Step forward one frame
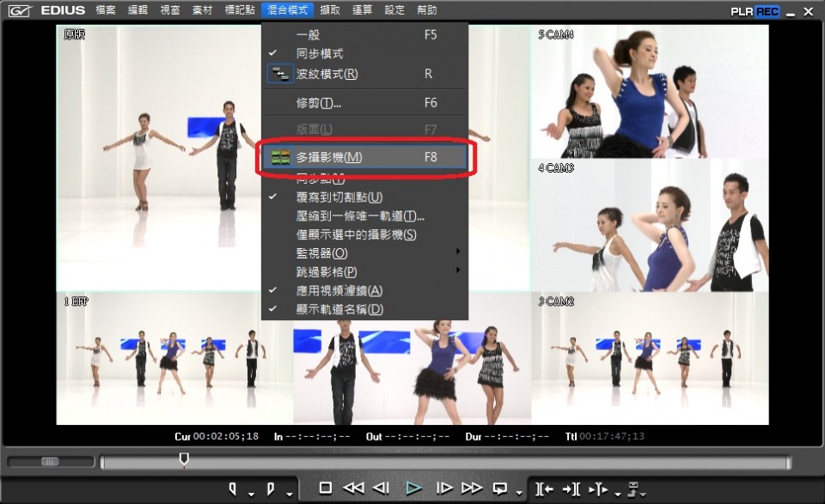Viewport: 825px width, 504px height. coord(444,489)
